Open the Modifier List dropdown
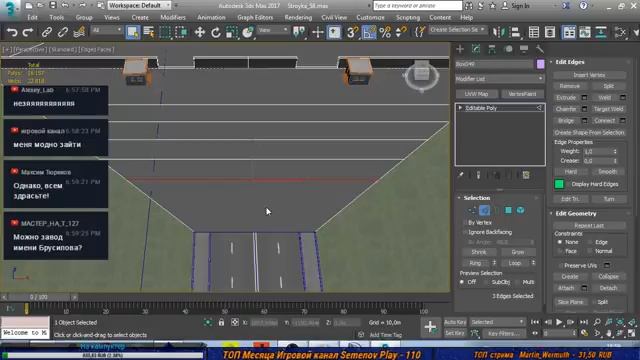Screen dimensions: 640x360 (500, 79)
